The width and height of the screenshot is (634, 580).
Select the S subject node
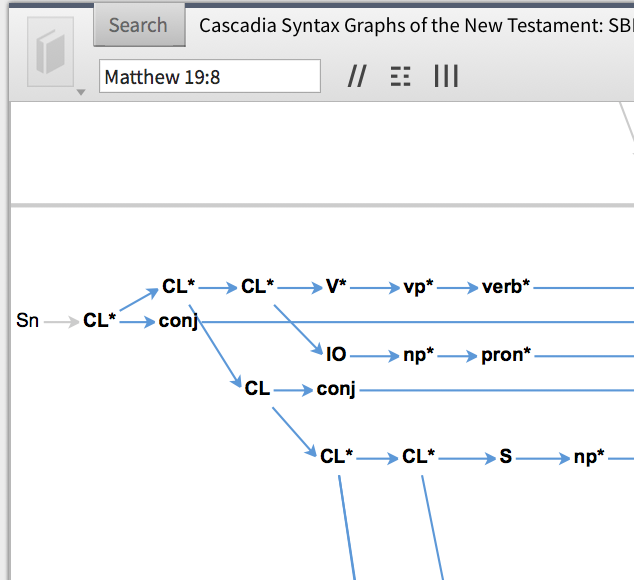pos(505,457)
